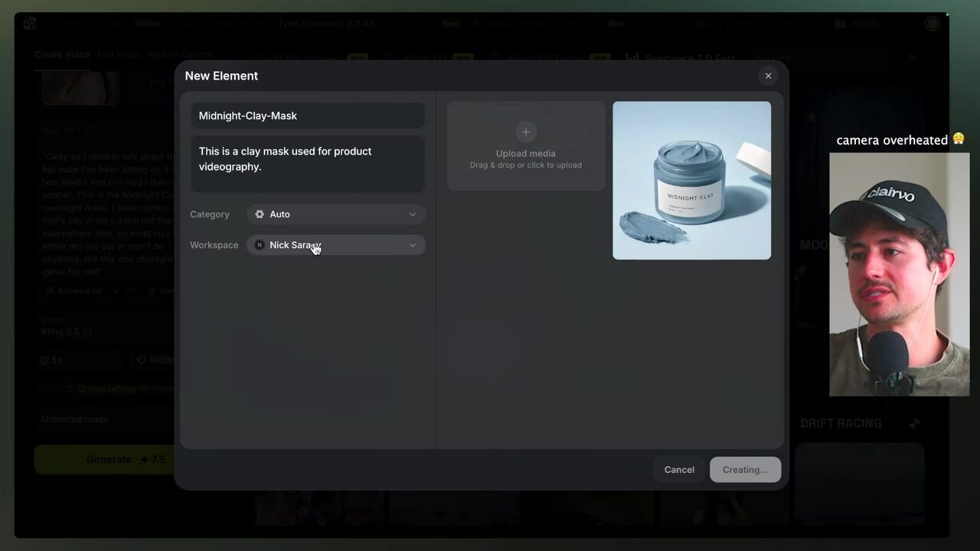Toggle the Enhance on option
Viewport: 980px width, 551px height.
tap(73, 291)
